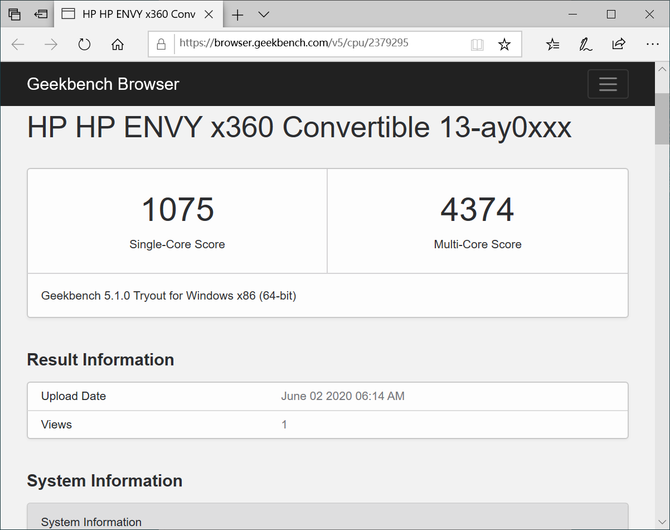Click the set these tabs aside icon
670x530 pixels.
click(41, 14)
